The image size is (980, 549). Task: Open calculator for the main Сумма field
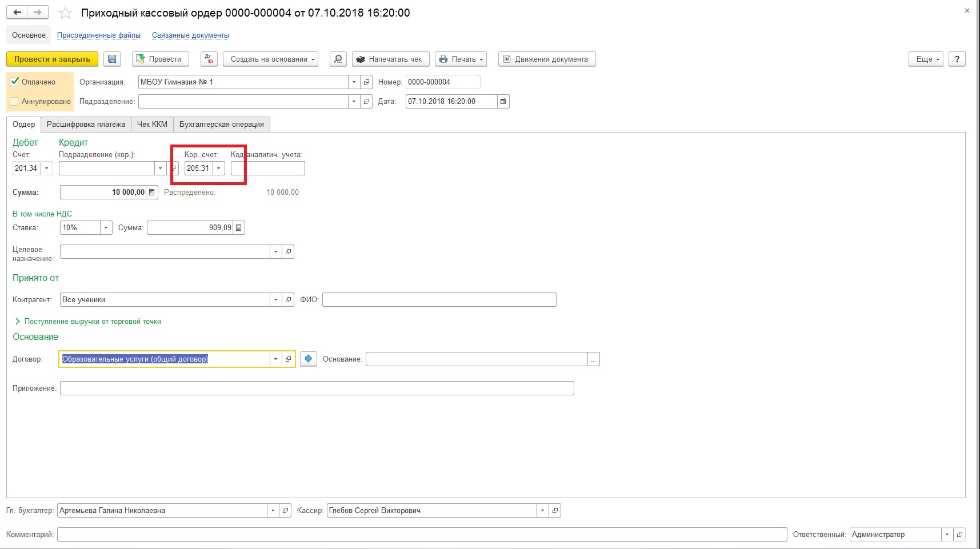tap(152, 193)
